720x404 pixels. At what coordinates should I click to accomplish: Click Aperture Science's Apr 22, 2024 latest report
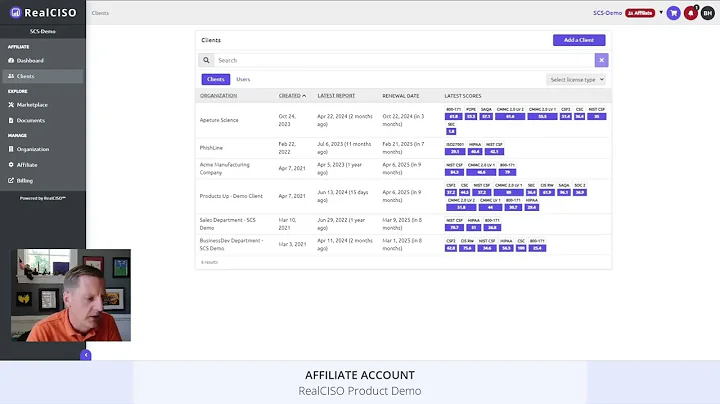click(x=344, y=120)
